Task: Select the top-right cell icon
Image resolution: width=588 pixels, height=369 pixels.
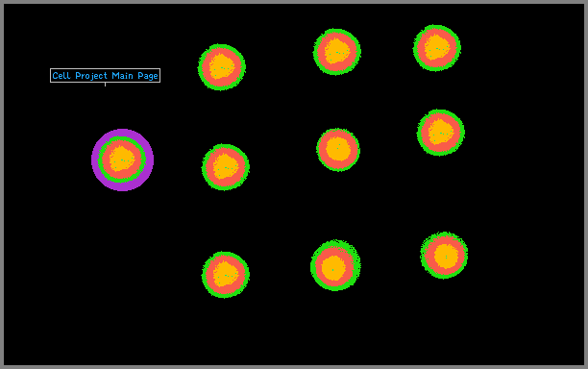Action: pos(437,48)
